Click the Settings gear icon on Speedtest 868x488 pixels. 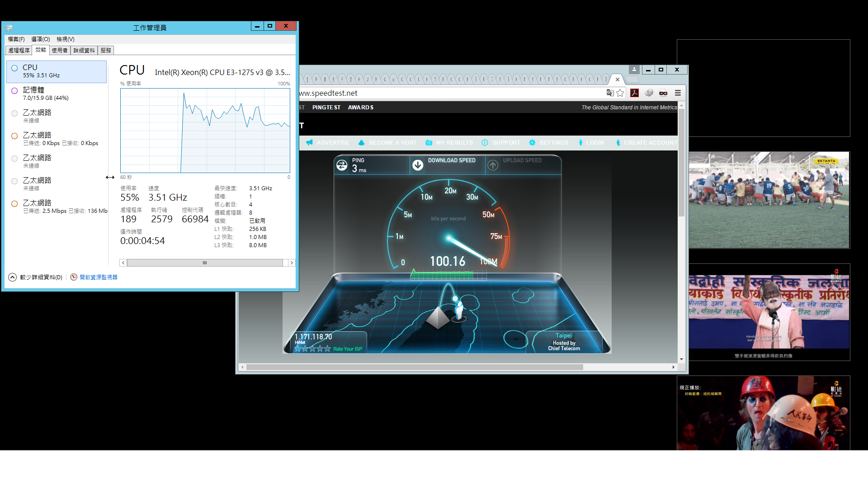(532, 142)
